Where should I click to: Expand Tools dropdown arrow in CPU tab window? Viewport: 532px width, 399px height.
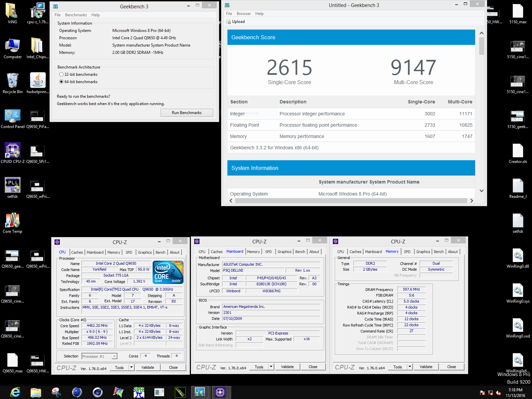132,367
